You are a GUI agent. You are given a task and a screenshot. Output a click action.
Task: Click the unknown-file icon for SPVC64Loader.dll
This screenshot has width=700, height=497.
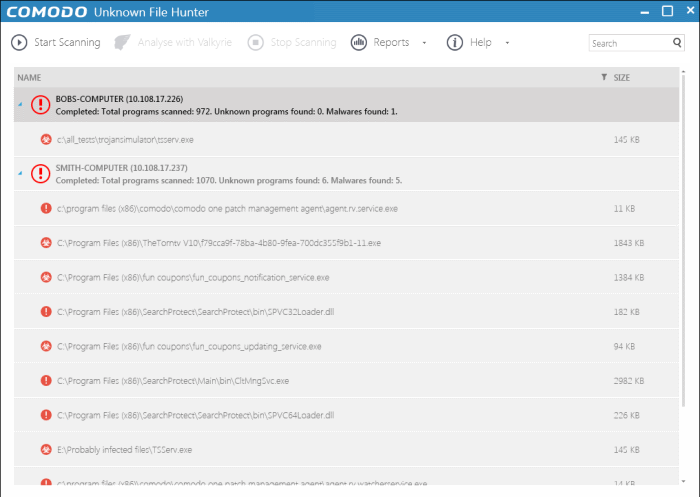tap(46, 415)
